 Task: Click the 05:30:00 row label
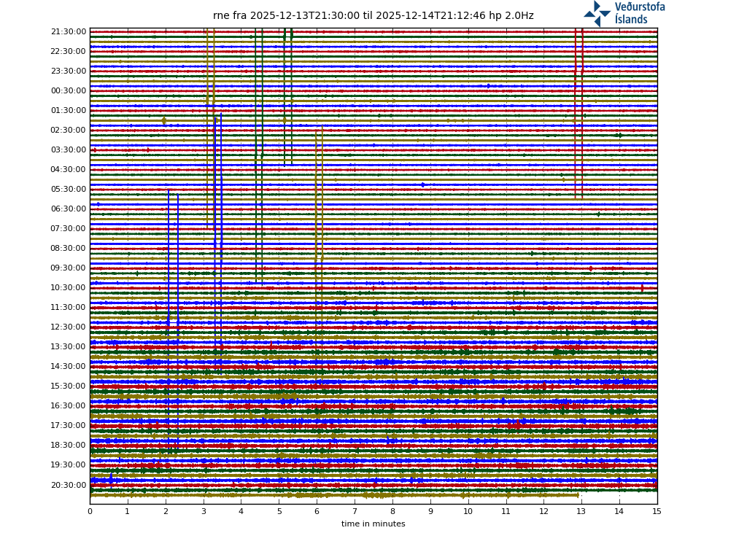click(69, 190)
